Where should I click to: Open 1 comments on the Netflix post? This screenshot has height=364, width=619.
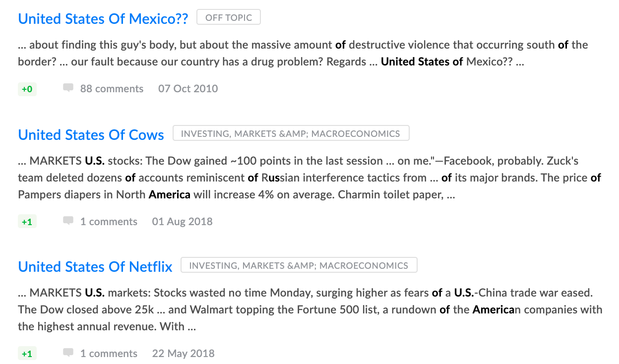pos(109,354)
